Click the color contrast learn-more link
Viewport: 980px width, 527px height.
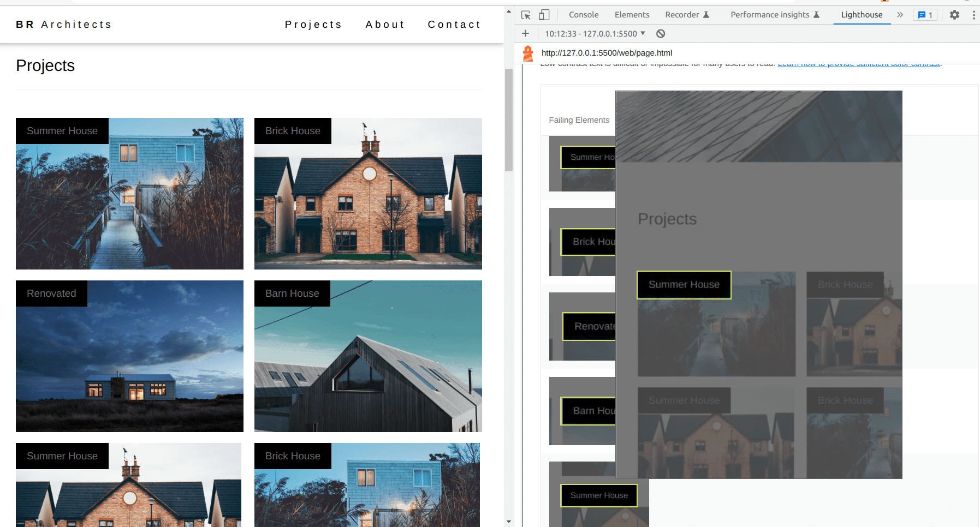click(x=858, y=65)
